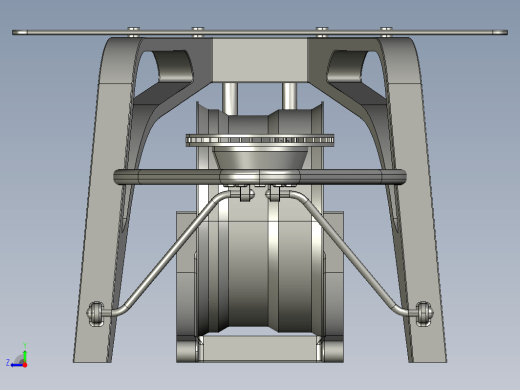Viewport: 520px width, 390px height.
Task: Select the left diagonal tube rod
Action: [x=171, y=253]
